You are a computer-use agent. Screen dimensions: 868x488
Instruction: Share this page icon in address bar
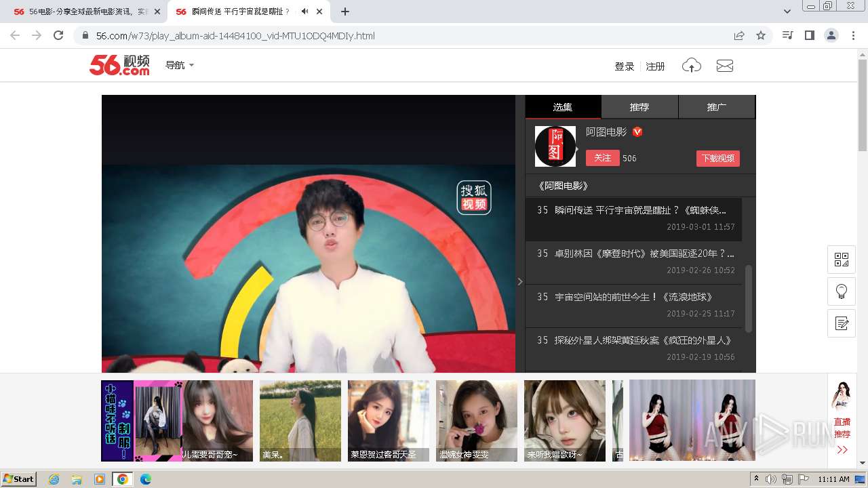[739, 36]
